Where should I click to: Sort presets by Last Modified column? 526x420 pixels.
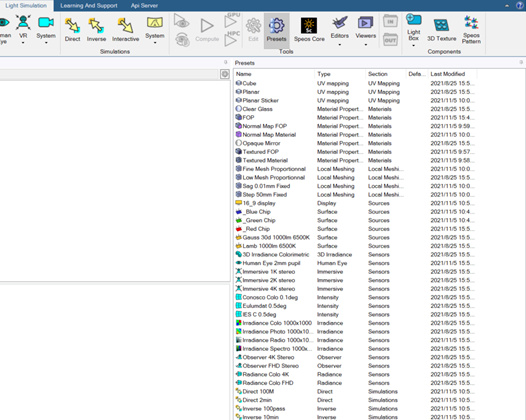[452, 74]
